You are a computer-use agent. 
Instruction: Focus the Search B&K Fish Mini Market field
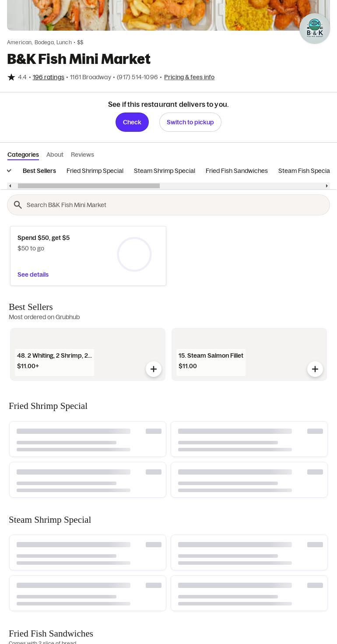[175, 205]
